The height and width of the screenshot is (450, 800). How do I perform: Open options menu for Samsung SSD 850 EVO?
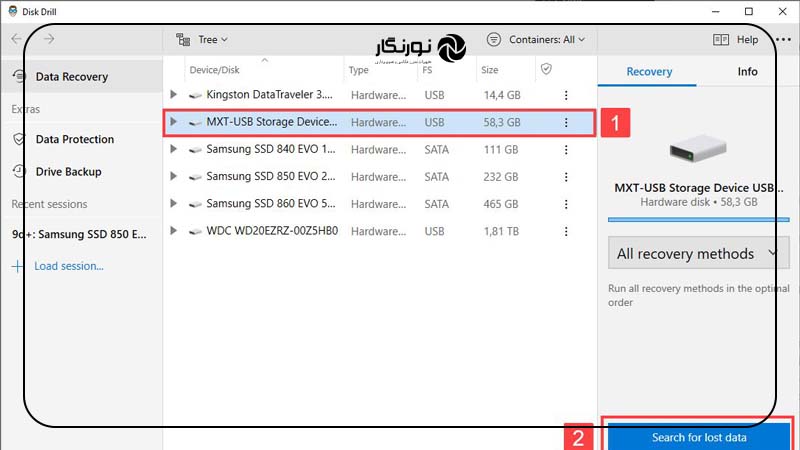[x=566, y=177]
